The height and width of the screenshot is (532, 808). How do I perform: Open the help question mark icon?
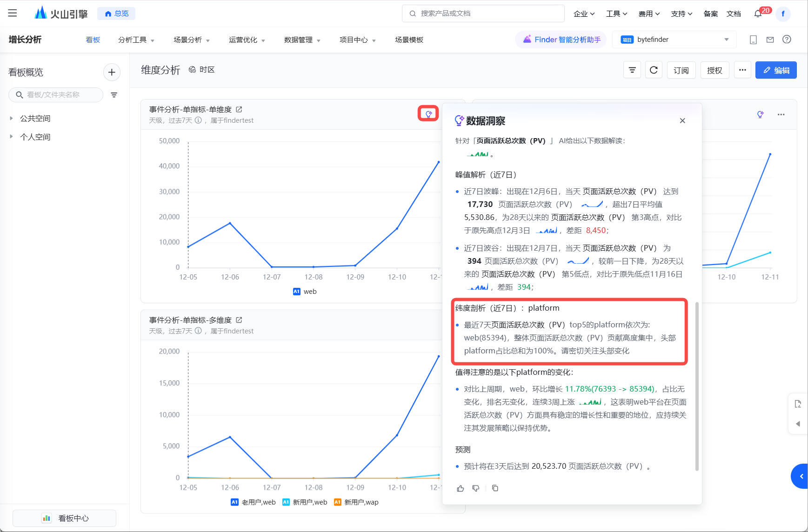click(x=787, y=40)
